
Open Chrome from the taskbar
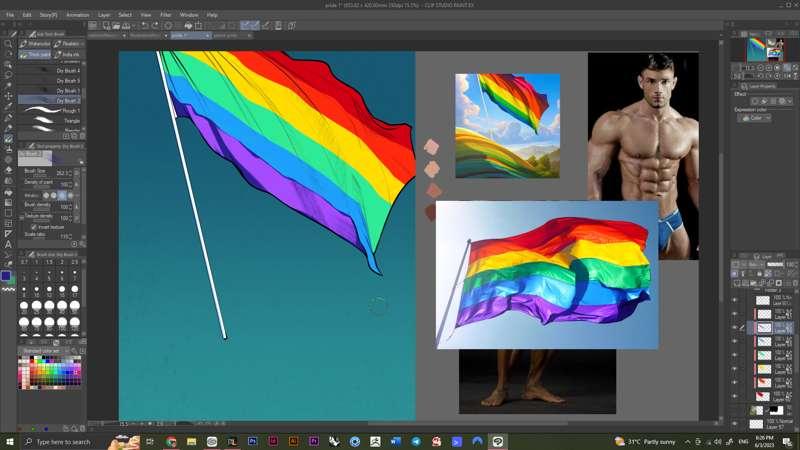[171, 441]
